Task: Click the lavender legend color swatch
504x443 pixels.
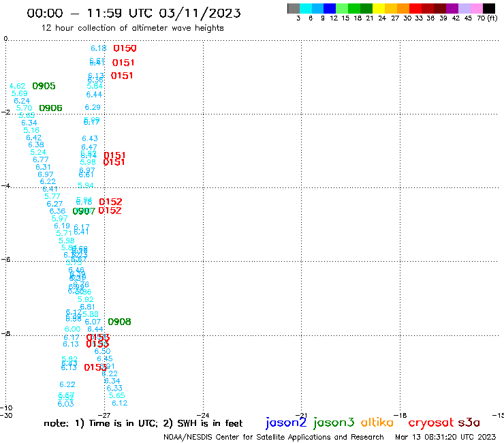Action: point(464,8)
